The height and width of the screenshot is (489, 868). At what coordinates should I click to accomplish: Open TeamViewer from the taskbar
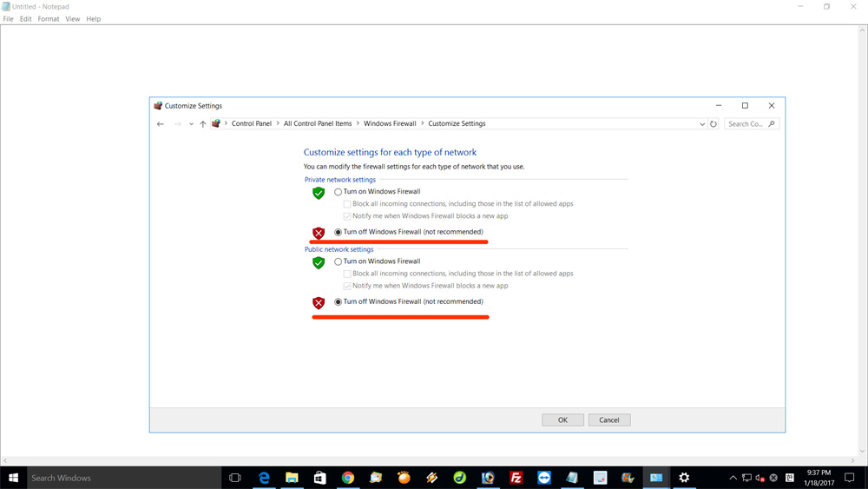[x=544, y=478]
